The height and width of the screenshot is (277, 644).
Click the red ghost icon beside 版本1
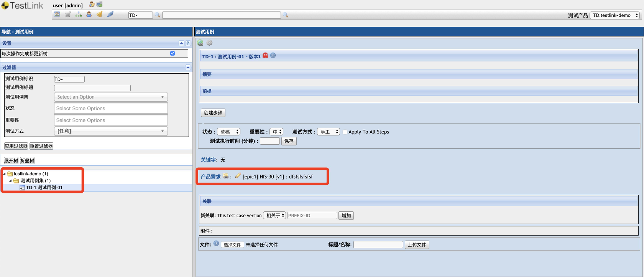[x=265, y=56]
